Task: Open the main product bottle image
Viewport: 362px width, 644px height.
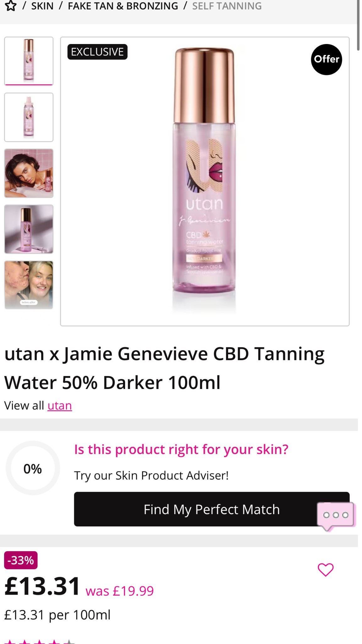Action: click(x=205, y=181)
